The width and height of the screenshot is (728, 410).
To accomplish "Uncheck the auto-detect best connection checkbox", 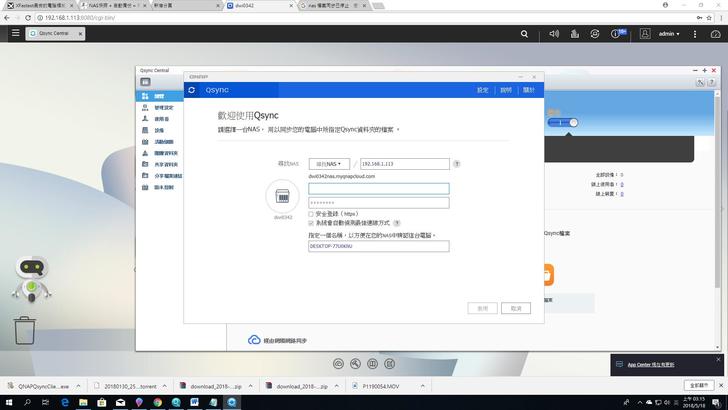I will point(311,223).
